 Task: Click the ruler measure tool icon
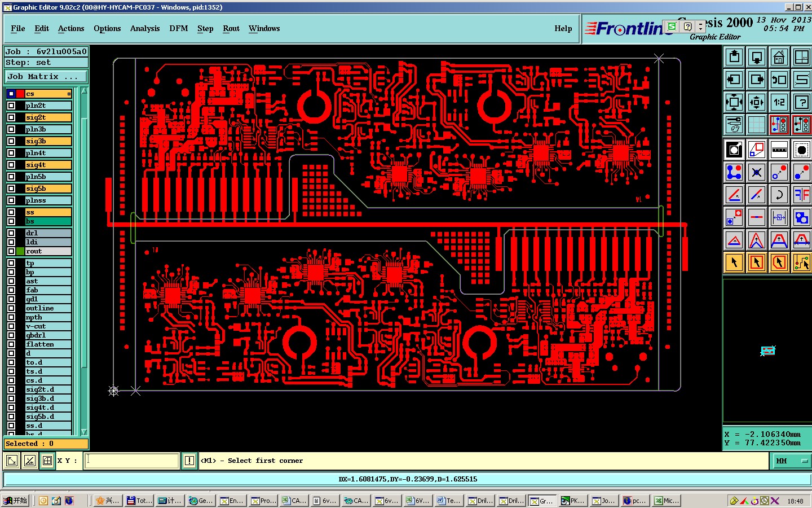[779, 150]
